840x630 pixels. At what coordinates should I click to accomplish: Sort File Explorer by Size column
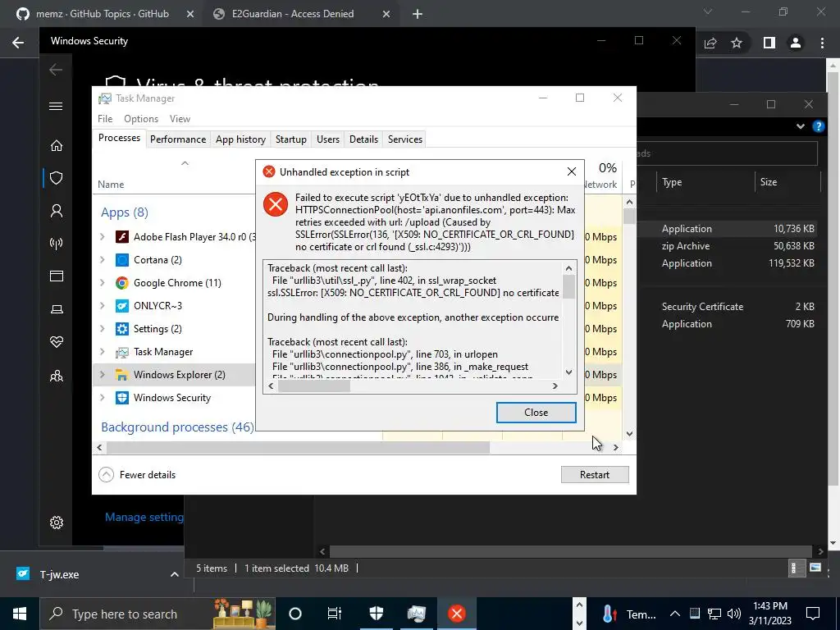click(x=787, y=182)
